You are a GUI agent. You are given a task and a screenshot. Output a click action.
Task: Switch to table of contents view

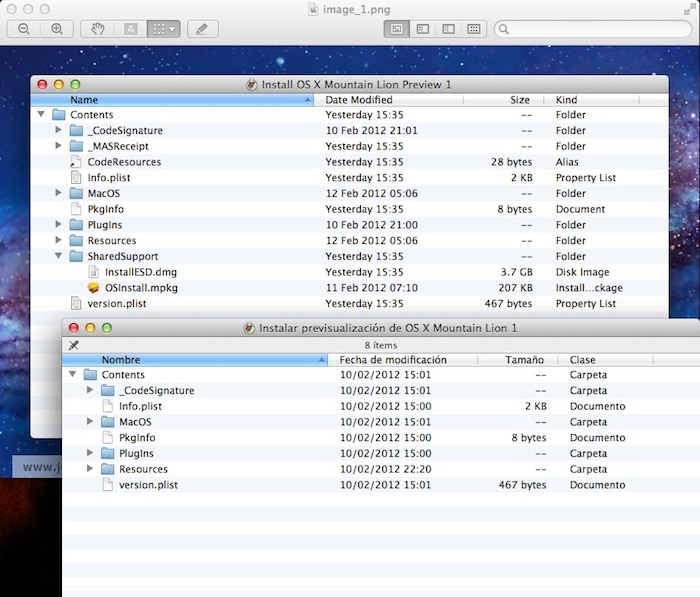448,29
